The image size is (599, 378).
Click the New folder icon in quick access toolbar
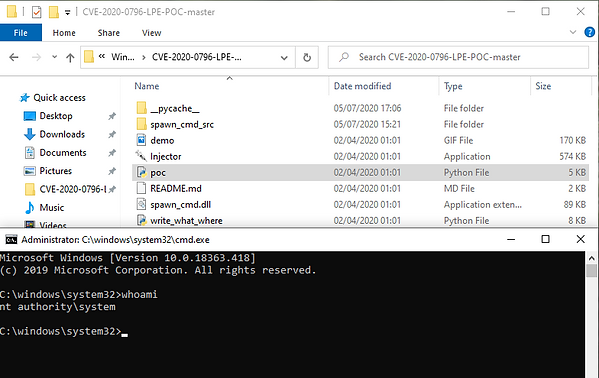pyautogui.click(x=53, y=12)
